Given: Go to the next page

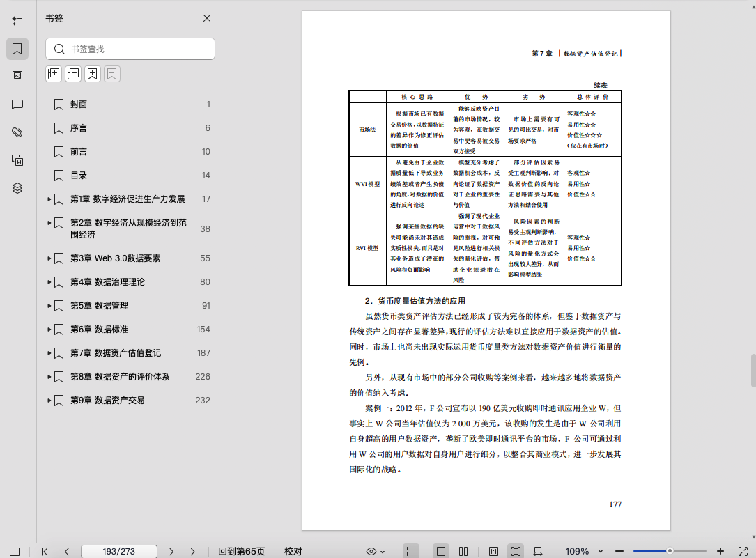Looking at the screenshot, I should coord(171,551).
